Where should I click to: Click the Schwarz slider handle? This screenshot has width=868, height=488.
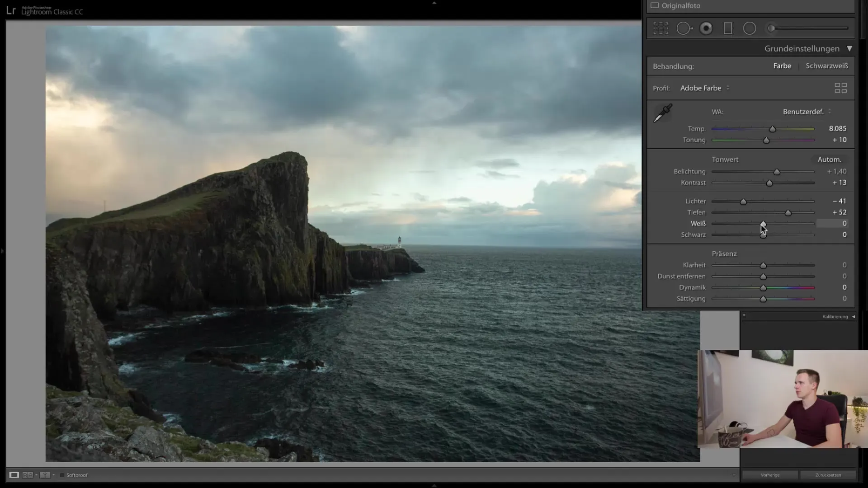763,235
